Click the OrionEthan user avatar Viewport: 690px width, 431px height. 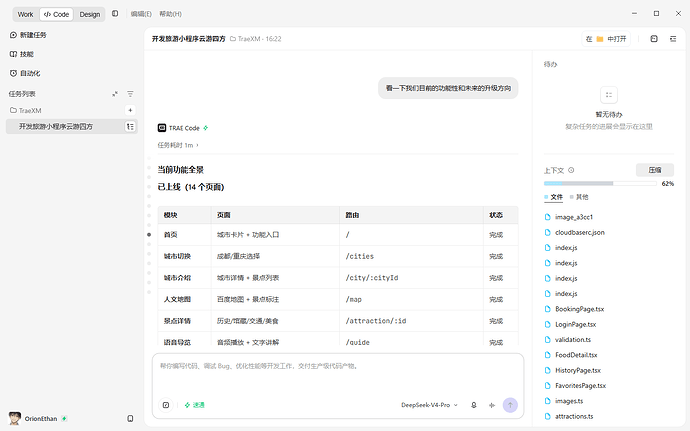coord(15,418)
